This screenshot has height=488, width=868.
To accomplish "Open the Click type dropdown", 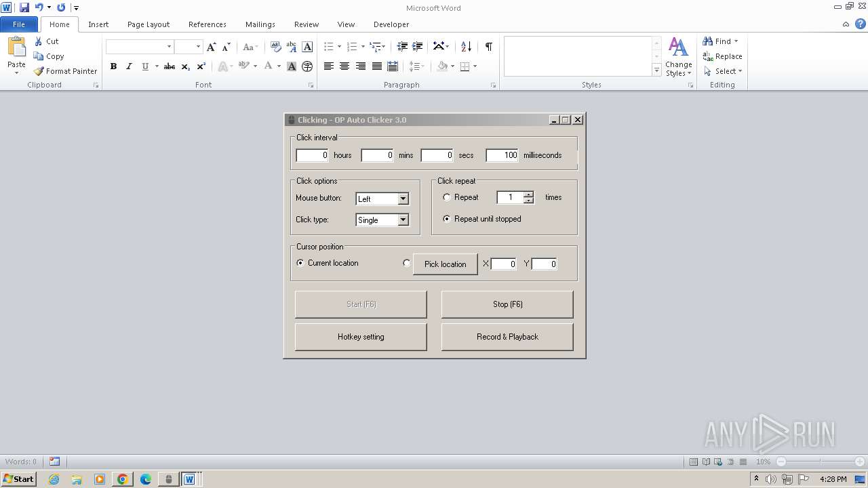I will pos(403,220).
